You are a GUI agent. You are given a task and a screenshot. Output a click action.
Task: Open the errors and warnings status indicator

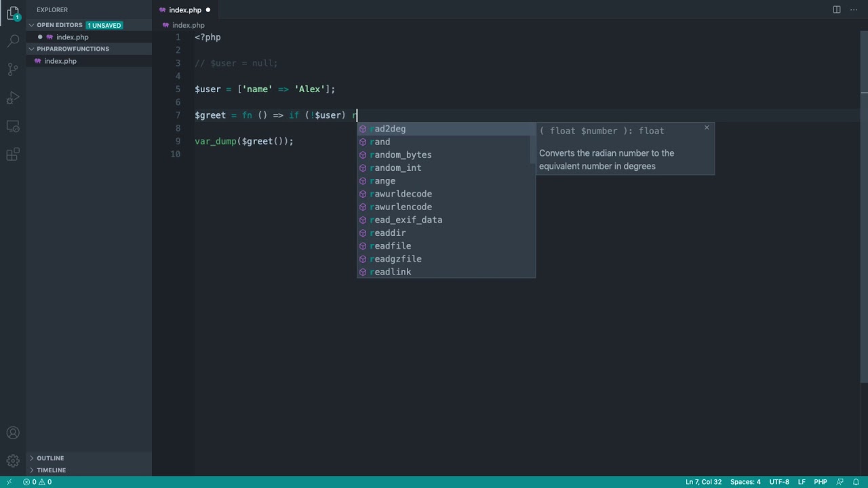click(37, 482)
